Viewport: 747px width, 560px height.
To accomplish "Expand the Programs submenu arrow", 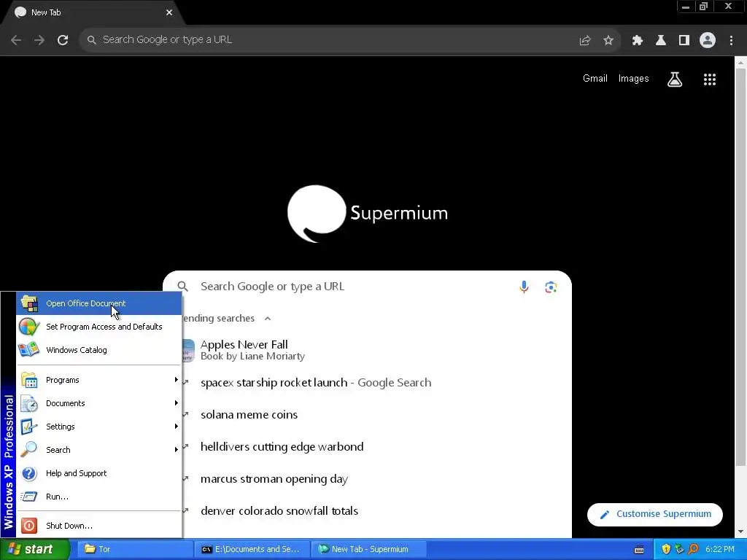I will [x=177, y=379].
